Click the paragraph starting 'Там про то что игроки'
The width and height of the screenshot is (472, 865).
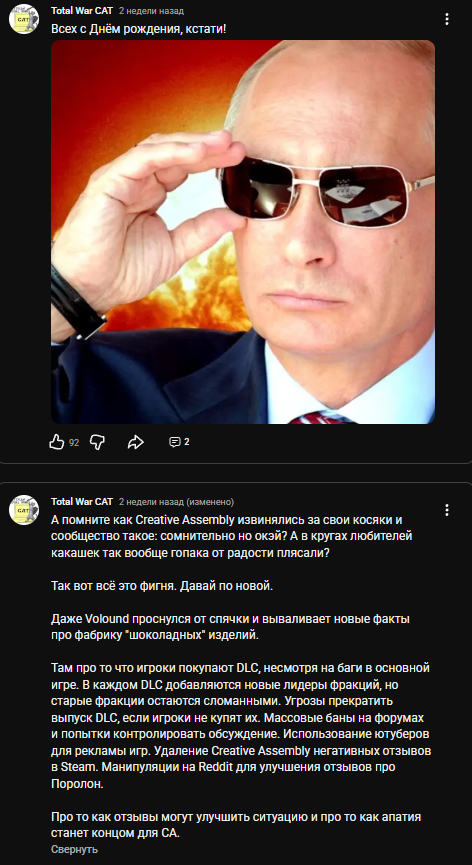pyautogui.click(x=241, y=726)
